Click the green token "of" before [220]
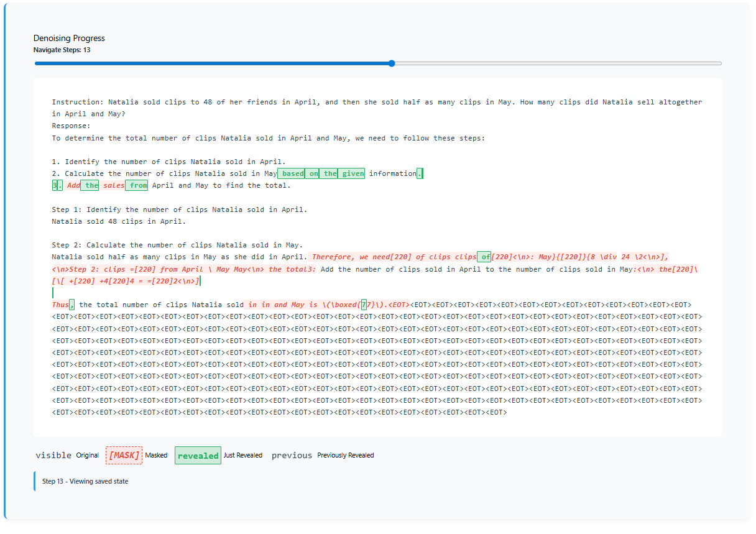756x534 pixels. (484, 257)
